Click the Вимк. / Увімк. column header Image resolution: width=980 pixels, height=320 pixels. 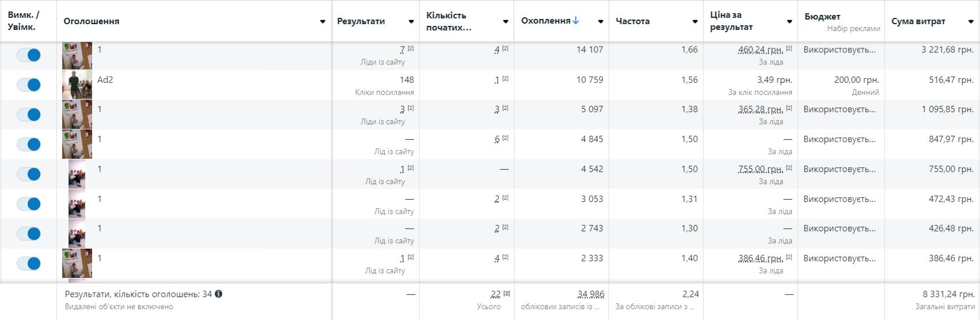(x=24, y=21)
